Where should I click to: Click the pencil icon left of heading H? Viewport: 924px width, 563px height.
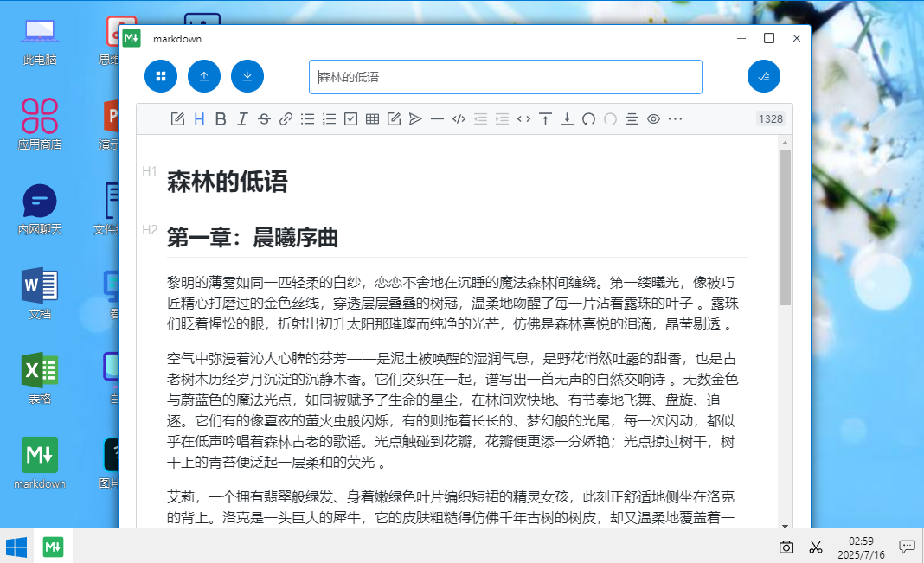(177, 119)
